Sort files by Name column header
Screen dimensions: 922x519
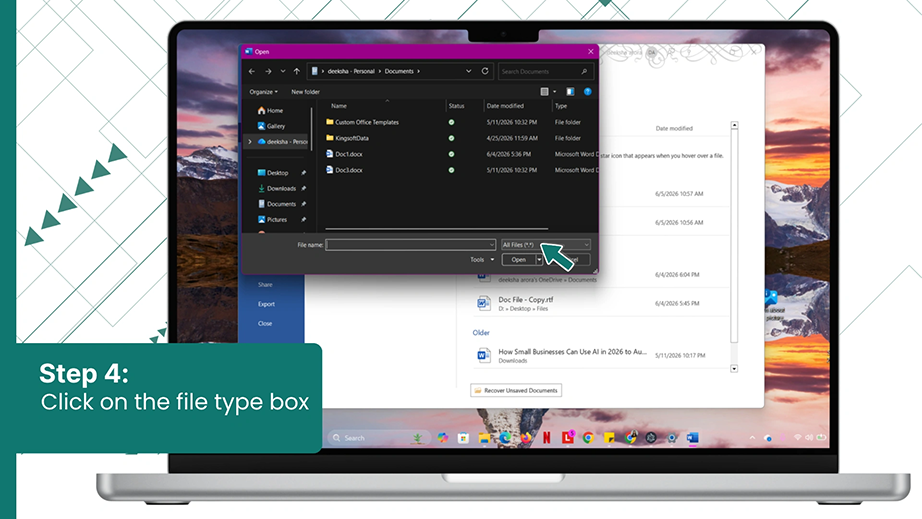coord(339,106)
